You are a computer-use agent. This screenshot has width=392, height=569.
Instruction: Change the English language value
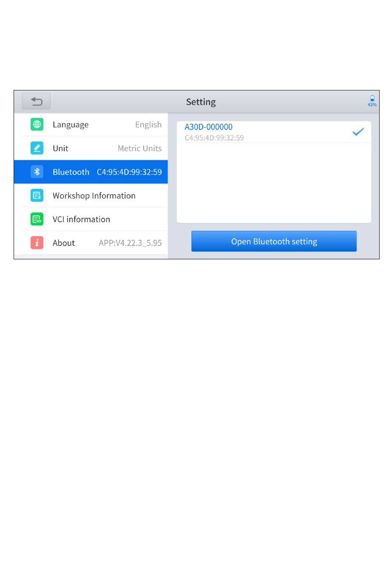[x=149, y=125]
